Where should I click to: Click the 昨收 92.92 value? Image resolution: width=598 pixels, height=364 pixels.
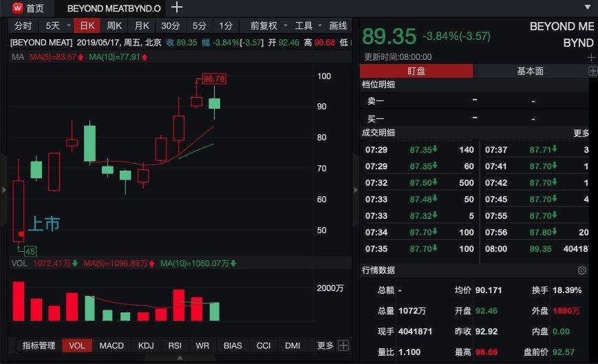click(x=486, y=331)
